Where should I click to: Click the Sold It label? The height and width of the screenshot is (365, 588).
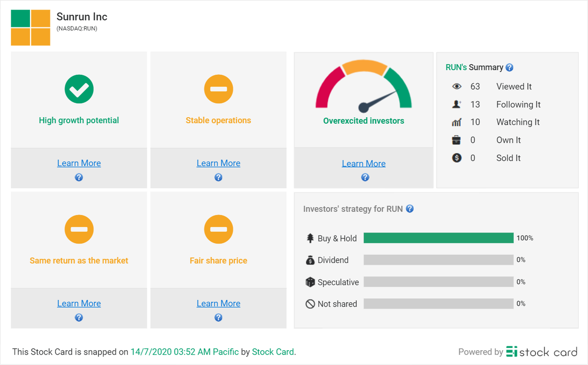(x=509, y=158)
